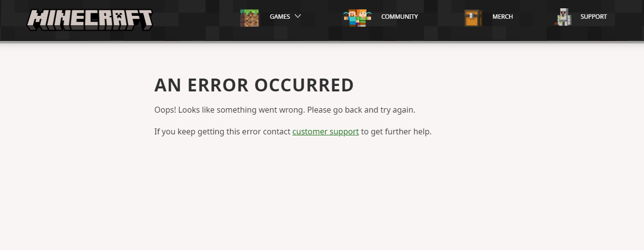Click the 'go back and try again' text
This screenshot has width=644, height=250.
[x=374, y=110]
